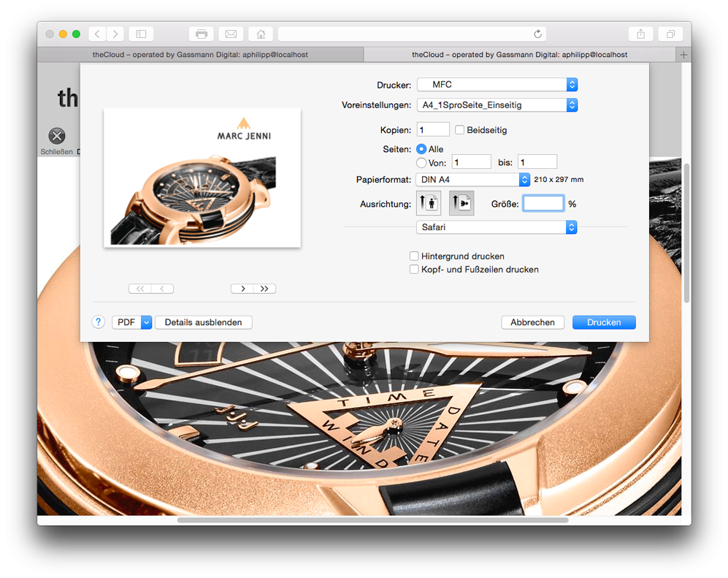Click the Safari address bar
The image size is (728, 578).
tap(412, 34)
